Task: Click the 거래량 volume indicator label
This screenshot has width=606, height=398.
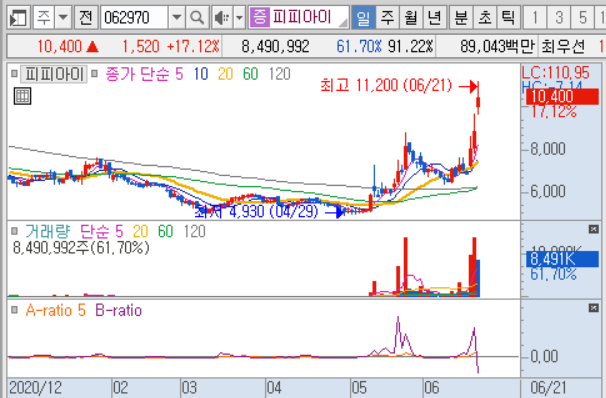Action: [48, 231]
